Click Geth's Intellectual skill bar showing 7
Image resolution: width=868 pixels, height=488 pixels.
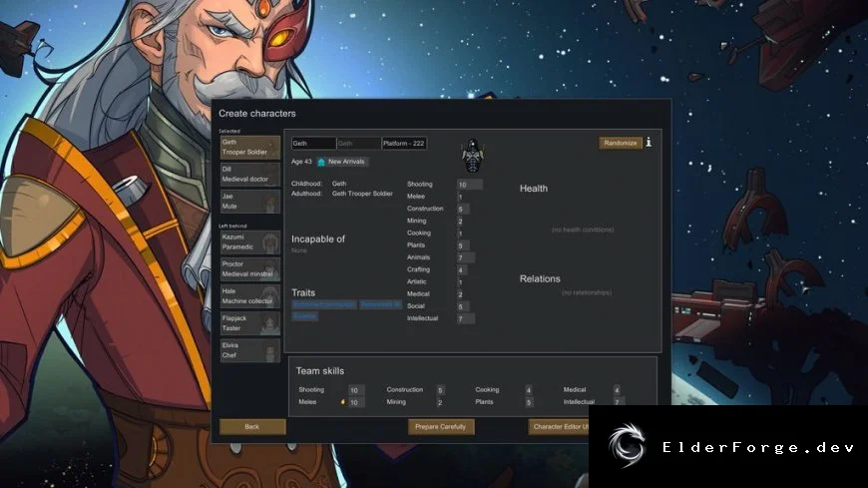(x=466, y=318)
